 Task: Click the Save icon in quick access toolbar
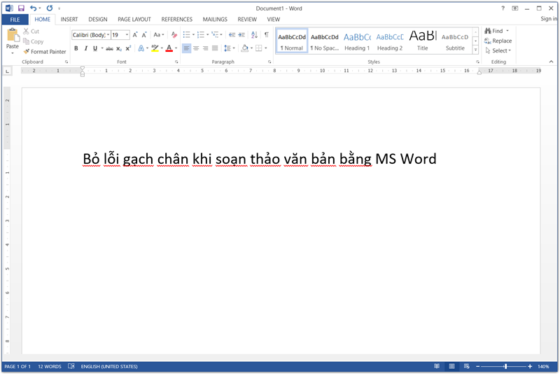pos(21,8)
